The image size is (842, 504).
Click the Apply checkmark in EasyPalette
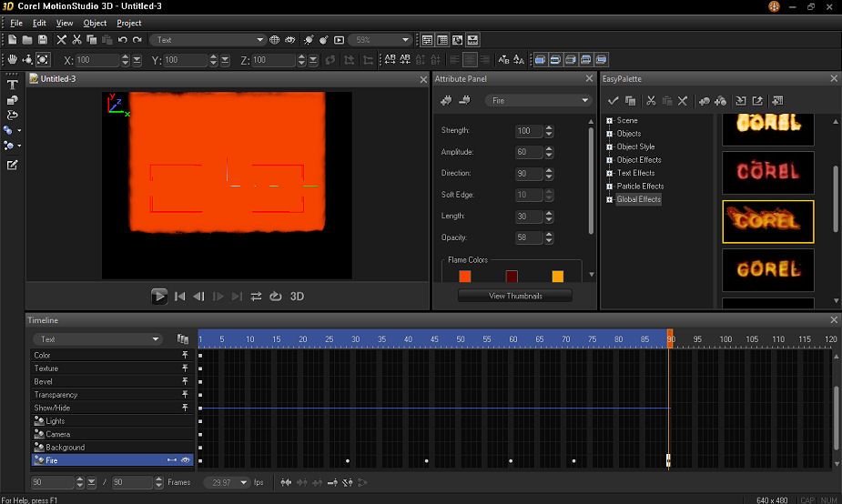tap(613, 100)
